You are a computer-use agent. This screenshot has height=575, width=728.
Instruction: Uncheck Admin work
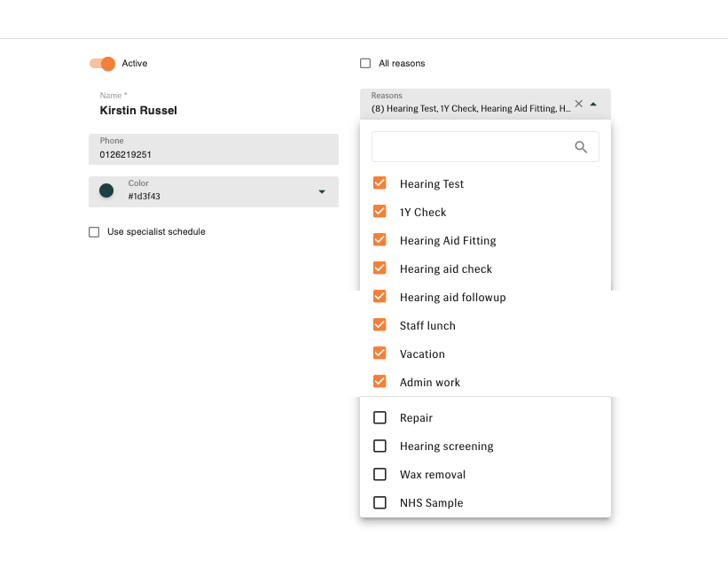coord(380,382)
